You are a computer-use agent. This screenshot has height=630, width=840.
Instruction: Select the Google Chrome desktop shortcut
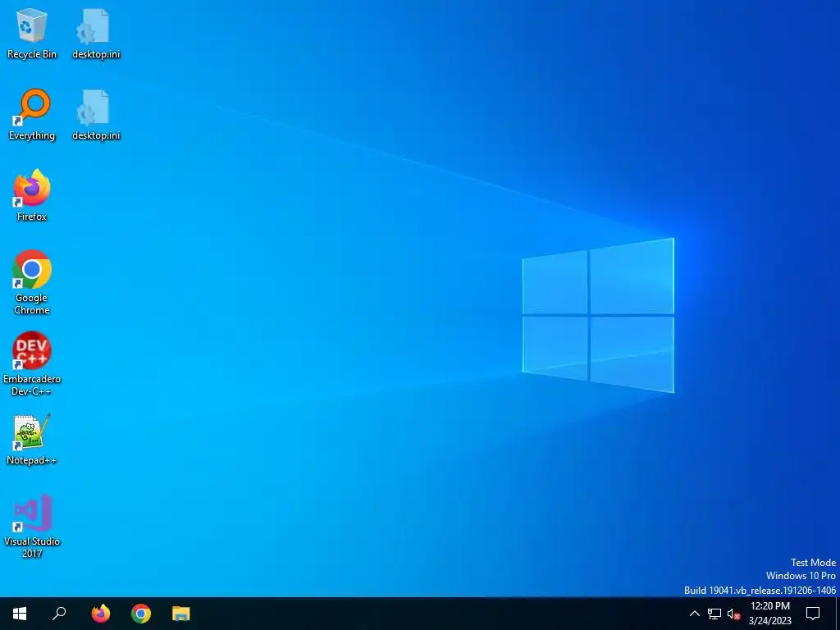(x=32, y=283)
